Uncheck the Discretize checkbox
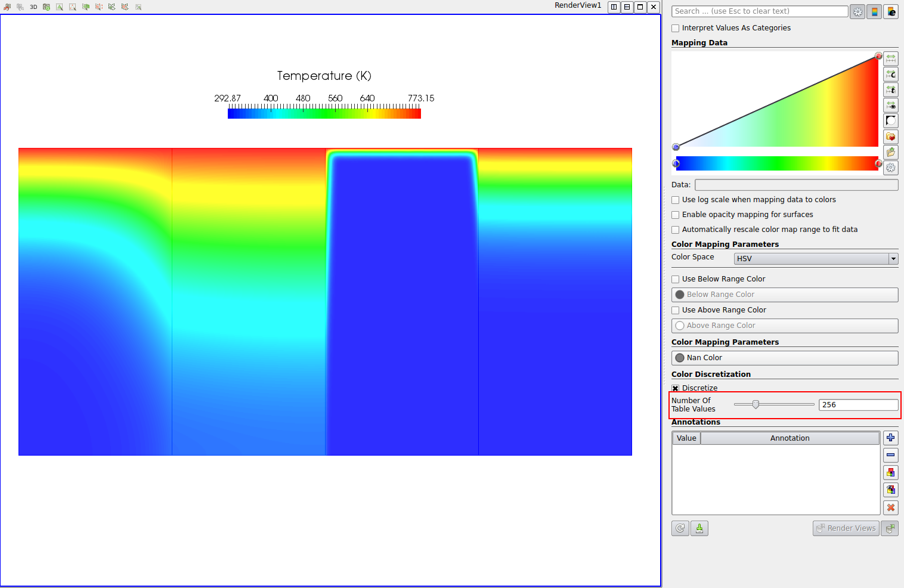 676,388
